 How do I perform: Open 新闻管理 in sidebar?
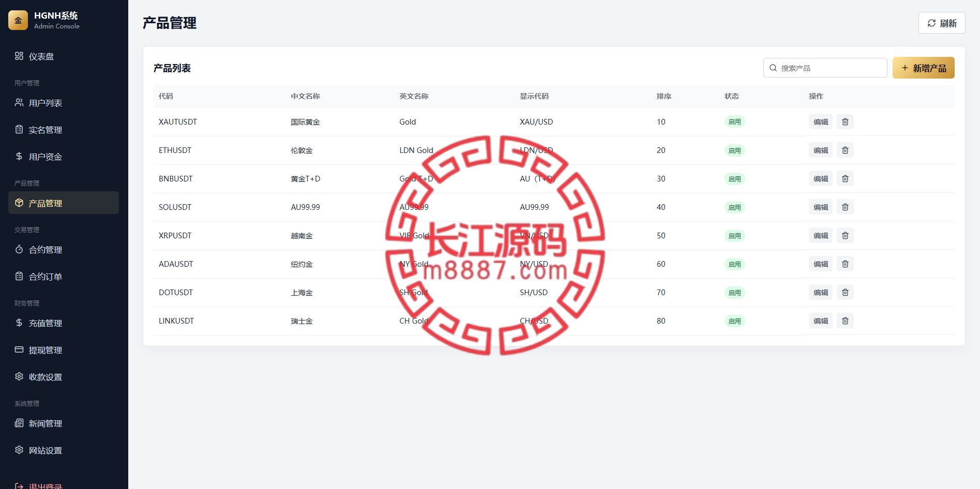pyautogui.click(x=64, y=423)
